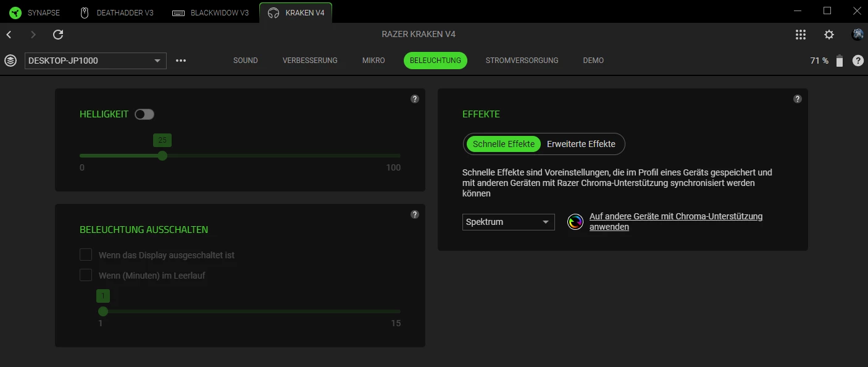868x367 pixels.
Task: Click the idle minutes slider handle
Action: click(103, 311)
